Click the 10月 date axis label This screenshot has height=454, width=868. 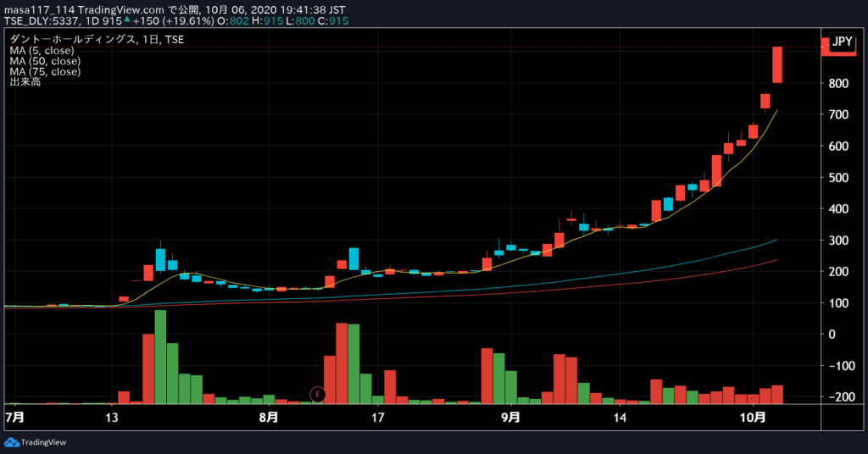pyautogui.click(x=753, y=417)
